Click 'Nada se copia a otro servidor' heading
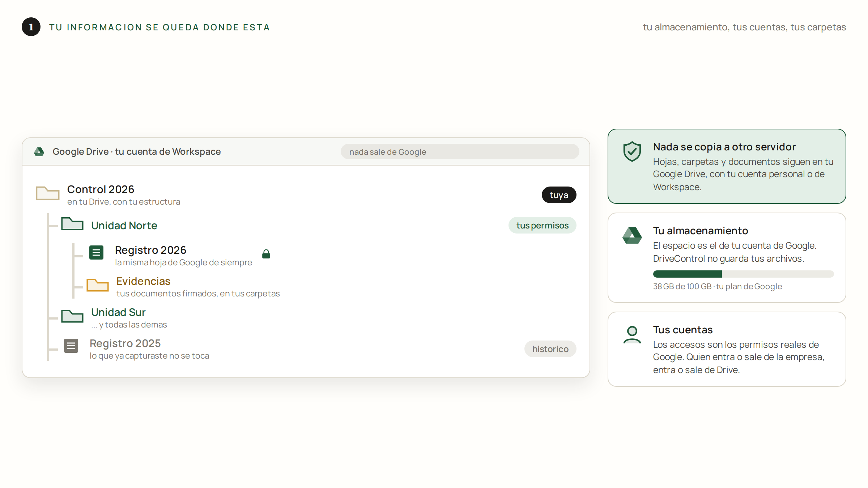Screen dimensions: 868x488 [x=724, y=147]
